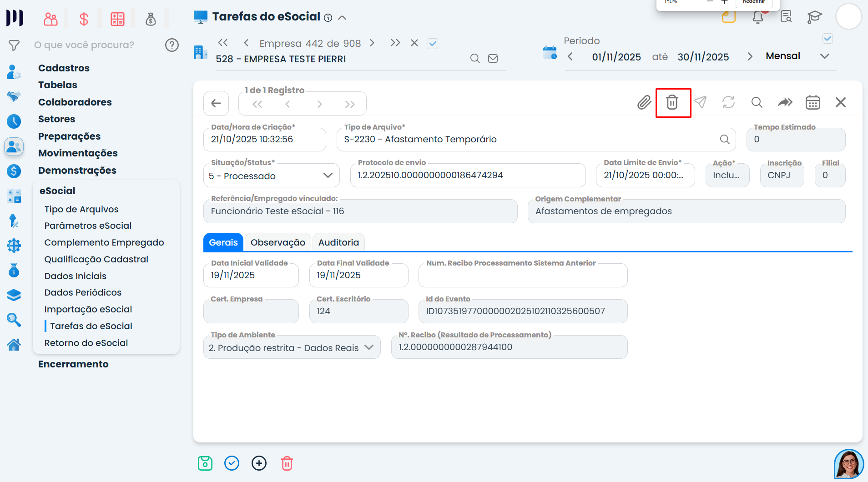Select the magnifier search icon in the toolbar
The height and width of the screenshot is (482, 868).
757,102
